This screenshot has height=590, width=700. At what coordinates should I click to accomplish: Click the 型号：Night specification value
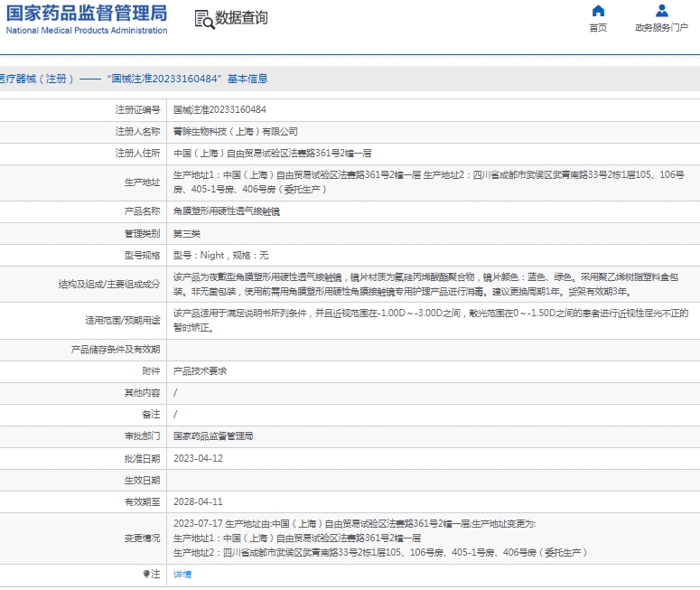(x=221, y=256)
